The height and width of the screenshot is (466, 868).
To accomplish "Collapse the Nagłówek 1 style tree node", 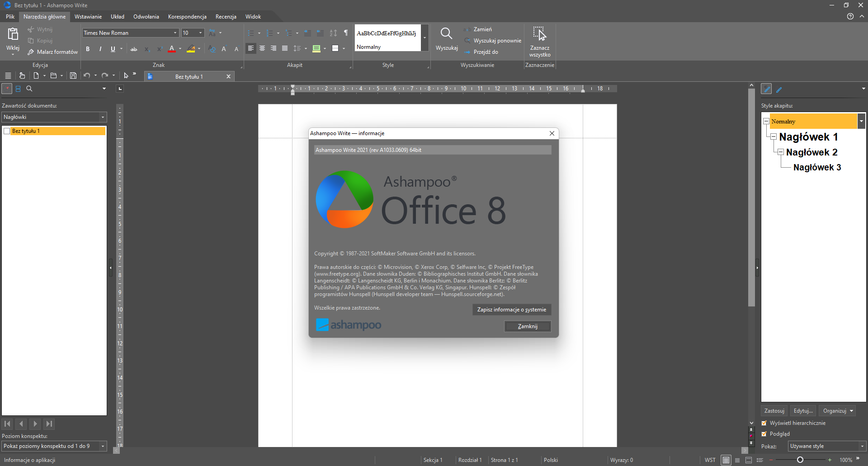I will click(x=774, y=137).
